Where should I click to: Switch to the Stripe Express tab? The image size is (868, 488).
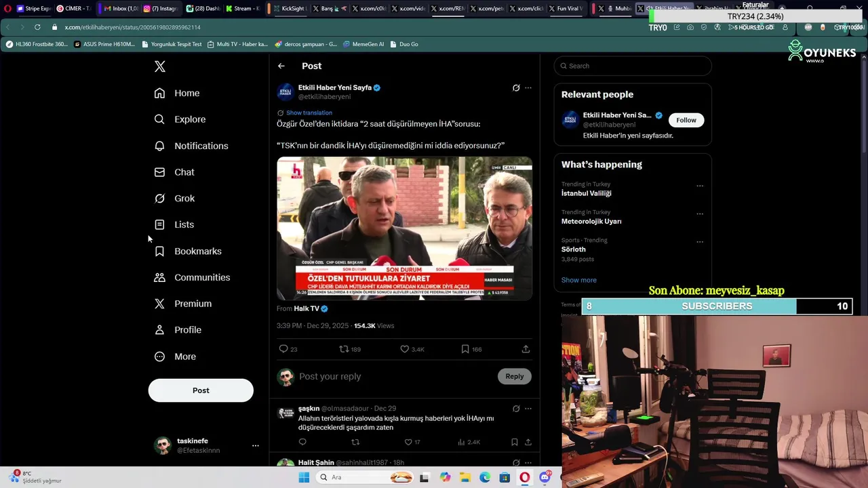coord(34,8)
